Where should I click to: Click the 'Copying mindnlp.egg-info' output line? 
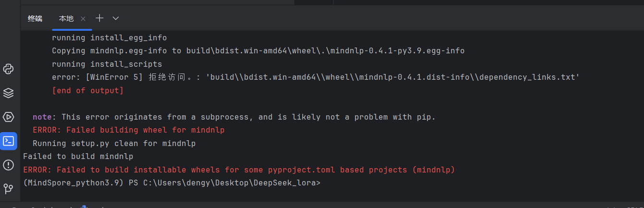click(x=258, y=50)
